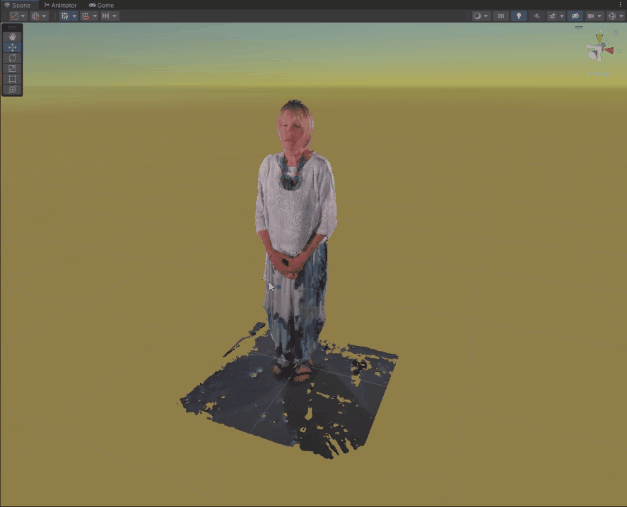Image resolution: width=627 pixels, height=507 pixels.
Task: Switch to the Animator tab
Action: tap(60, 5)
